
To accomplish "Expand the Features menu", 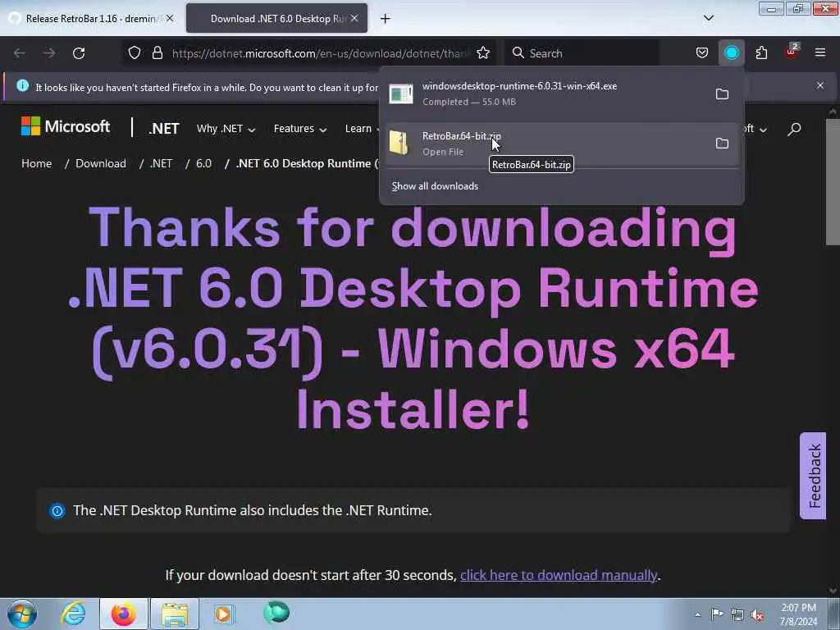I will tap(300, 129).
